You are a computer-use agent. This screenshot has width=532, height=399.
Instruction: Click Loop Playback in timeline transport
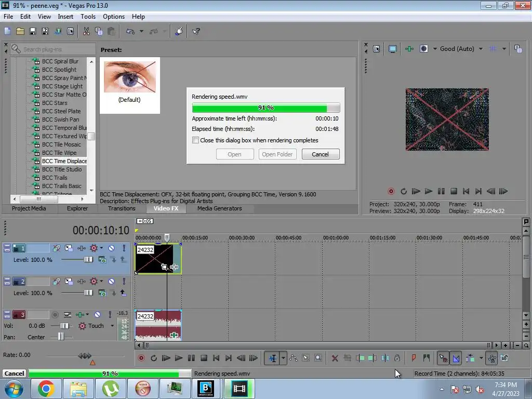(154, 358)
